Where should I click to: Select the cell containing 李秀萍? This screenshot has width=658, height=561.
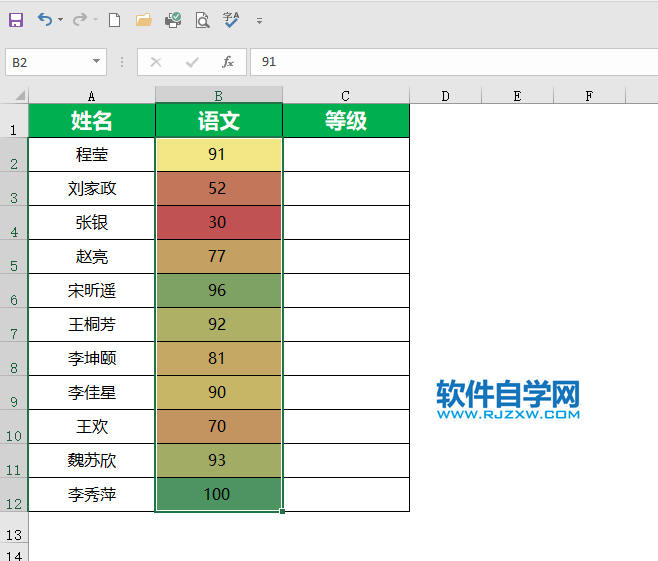coord(91,494)
